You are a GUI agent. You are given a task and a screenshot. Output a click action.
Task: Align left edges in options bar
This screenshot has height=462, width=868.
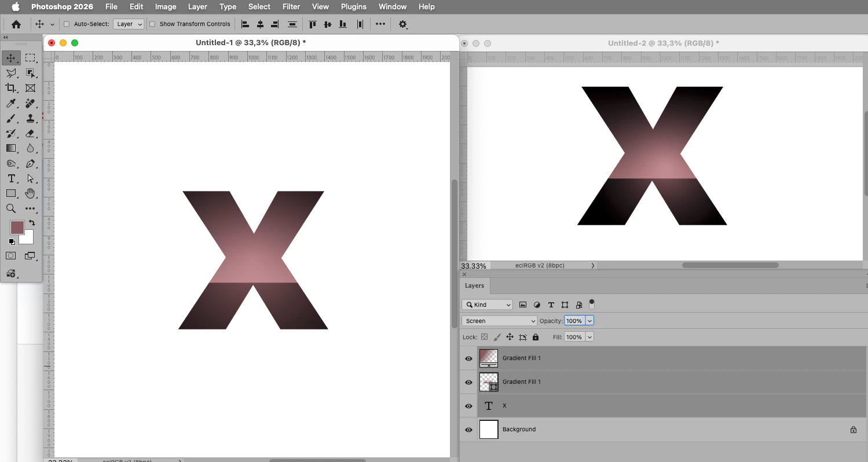[246, 24]
